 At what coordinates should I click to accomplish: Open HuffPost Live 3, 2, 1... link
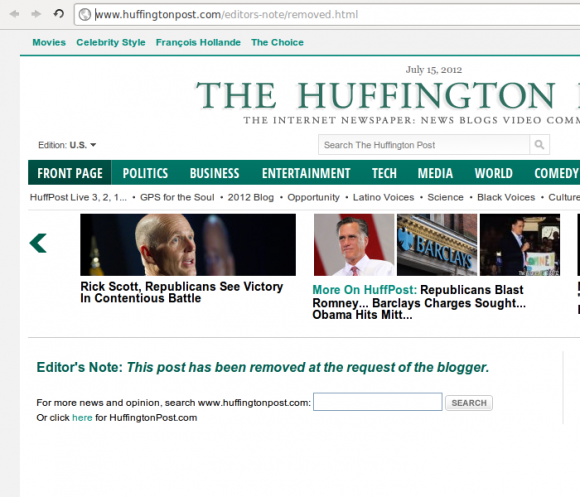78,197
